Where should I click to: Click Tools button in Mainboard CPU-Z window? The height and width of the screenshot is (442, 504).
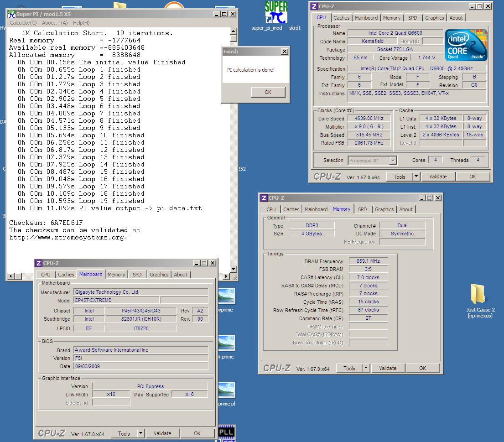[124, 434]
